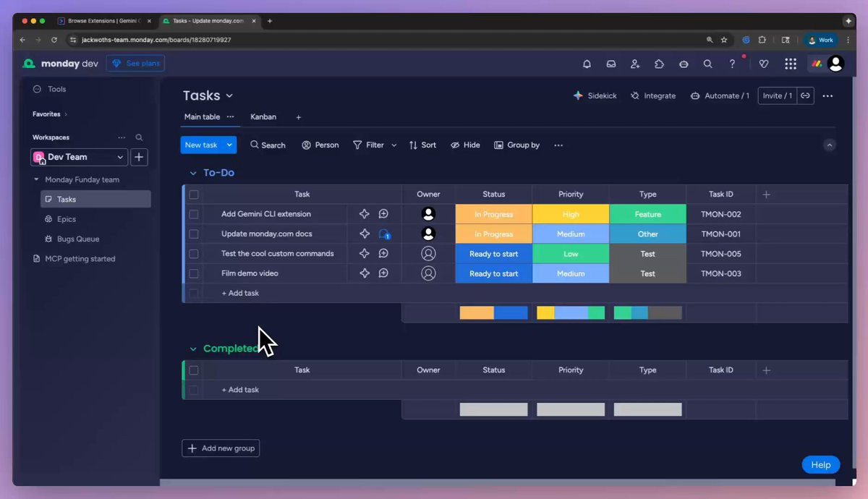This screenshot has width=868, height=499.
Task: Collapse the board header arrow
Action: pyautogui.click(x=830, y=145)
